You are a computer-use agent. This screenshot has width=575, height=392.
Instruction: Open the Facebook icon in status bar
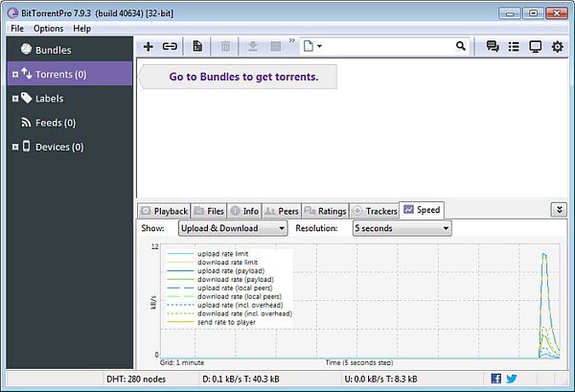[495, 379]
